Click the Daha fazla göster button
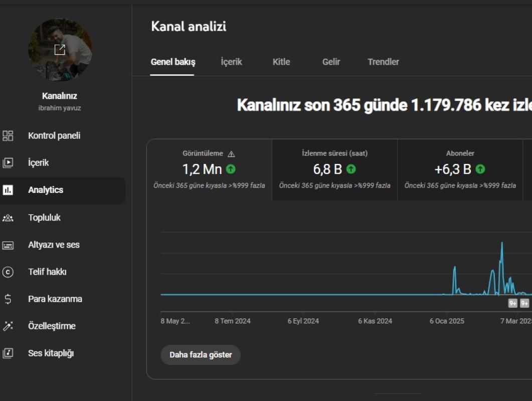Viewport: 532px width, 401px height. coord(201,355)
